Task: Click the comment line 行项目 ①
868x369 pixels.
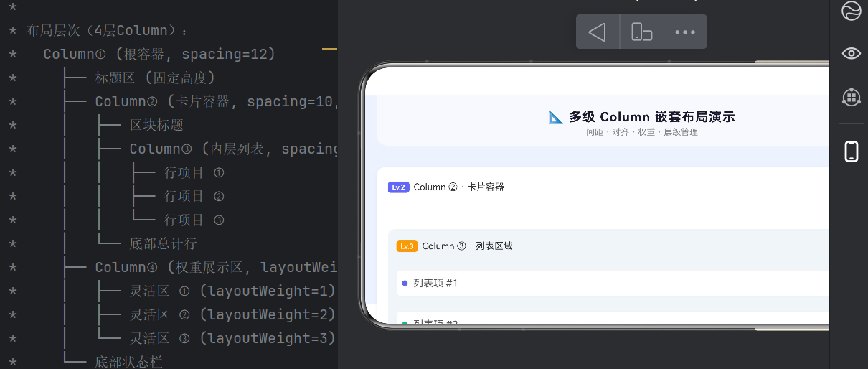Action: click(194, 173)
